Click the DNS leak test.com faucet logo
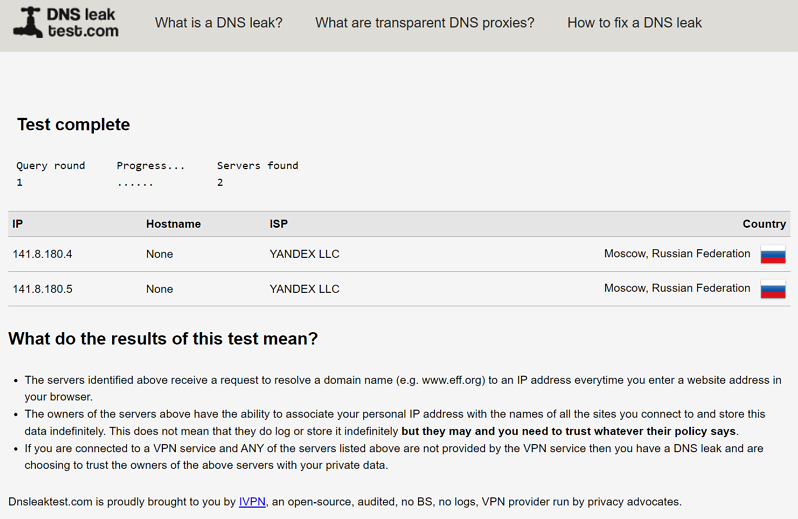 (x=65, y=22)
